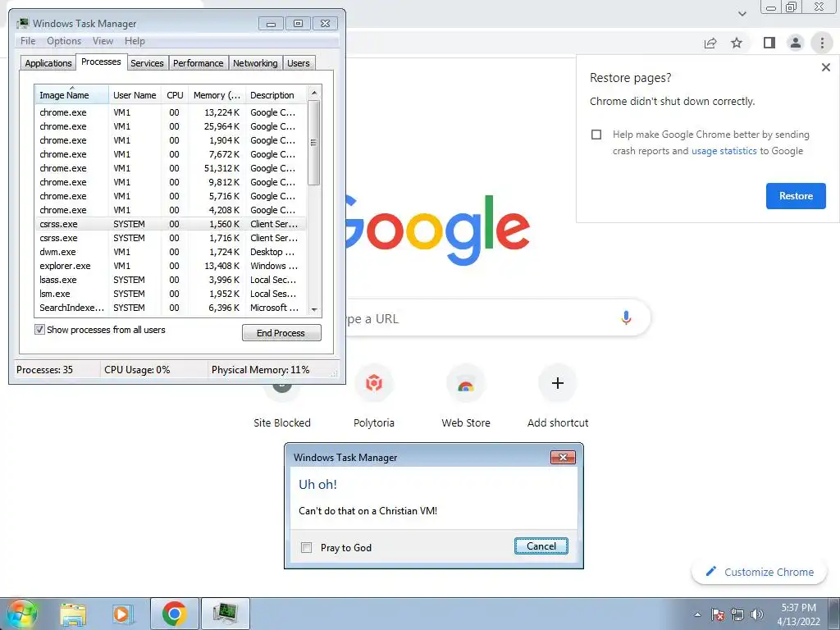Switch to the Performance tab
The width and height of the screenshot is (840, 630).
[198, 63]
